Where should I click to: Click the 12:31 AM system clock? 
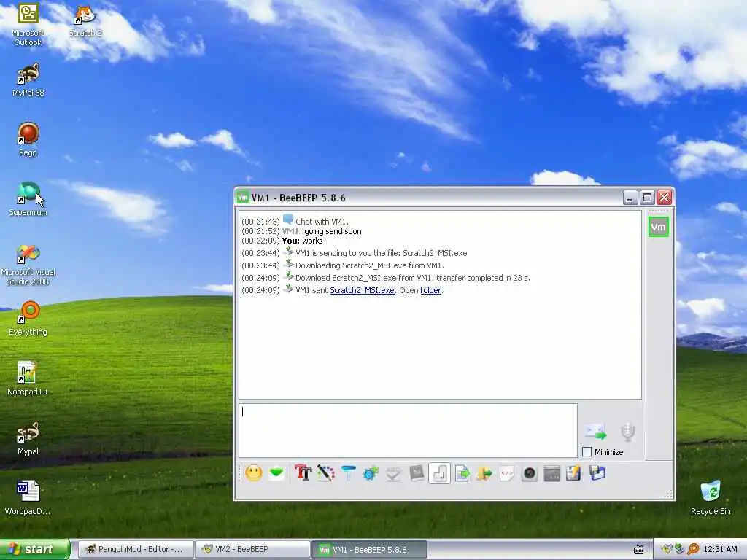pos(720,550)
